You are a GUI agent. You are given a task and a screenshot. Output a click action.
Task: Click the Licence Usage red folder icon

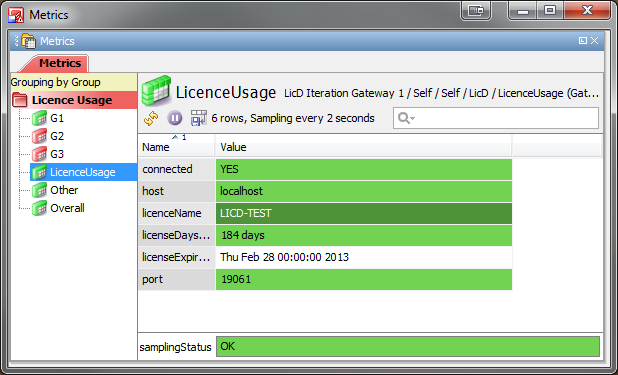[x=20, y=100]
